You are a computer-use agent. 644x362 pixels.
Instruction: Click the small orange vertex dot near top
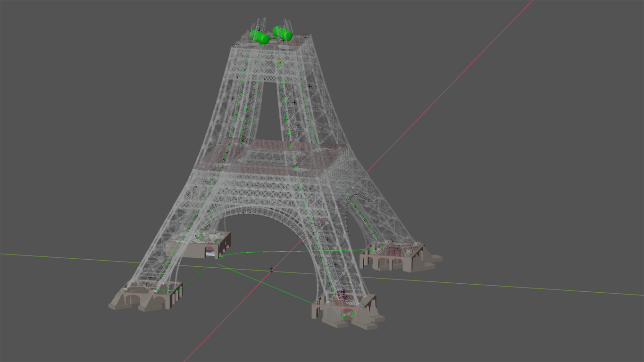click(280, 60)
